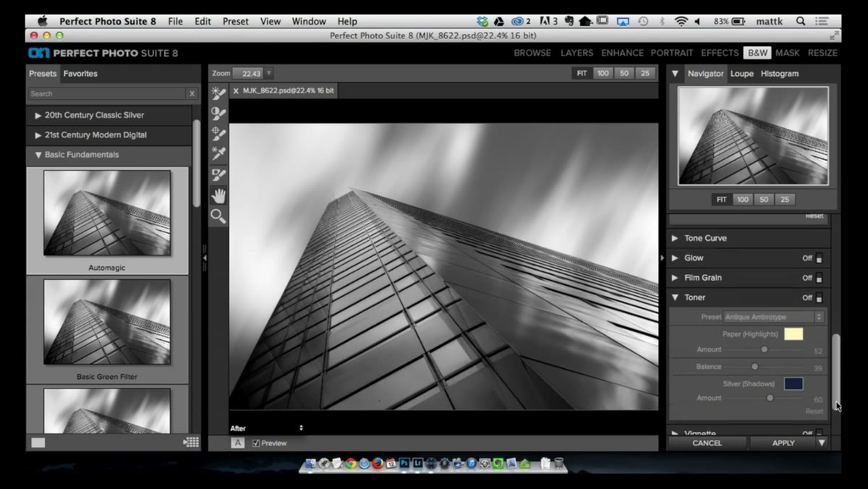
Task: Open the Silver (Shadows) color swatch
Action: click(793, 384)
